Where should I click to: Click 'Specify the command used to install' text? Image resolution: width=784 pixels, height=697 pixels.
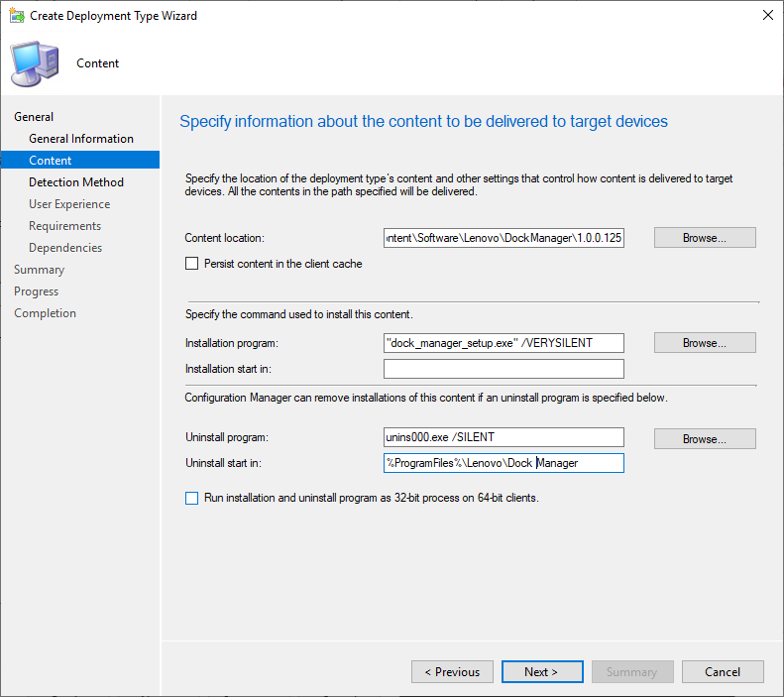299,314
